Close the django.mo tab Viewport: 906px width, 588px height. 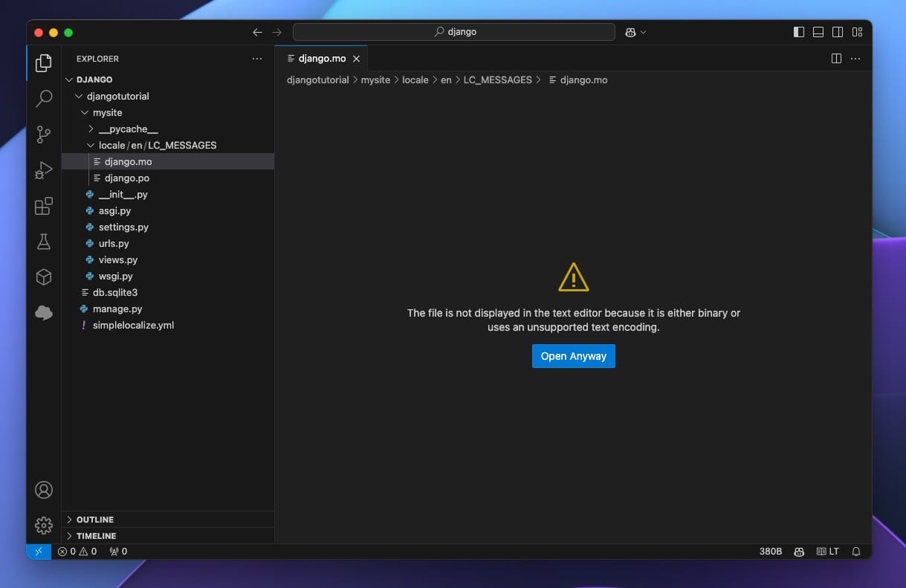click(x=356, y=58)
